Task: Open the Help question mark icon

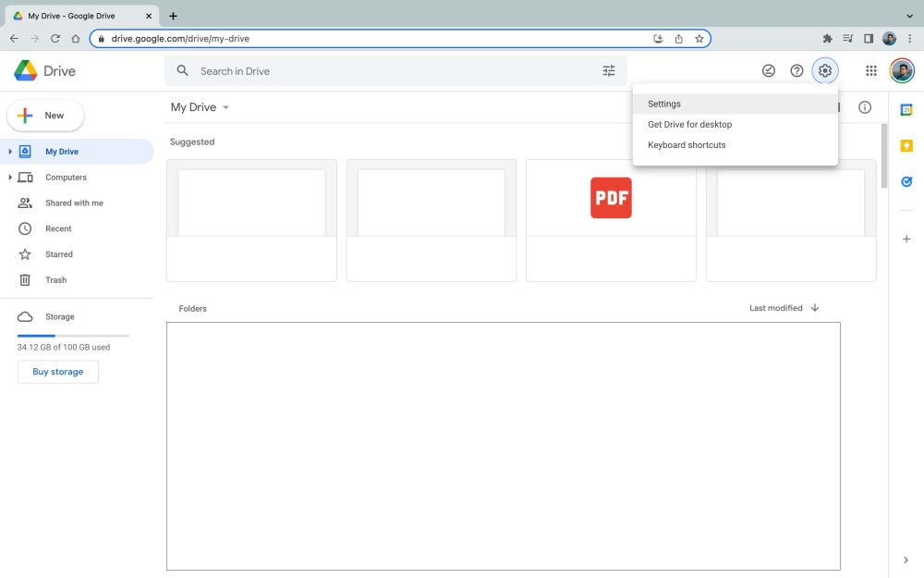Action: [x=796, y=71]
